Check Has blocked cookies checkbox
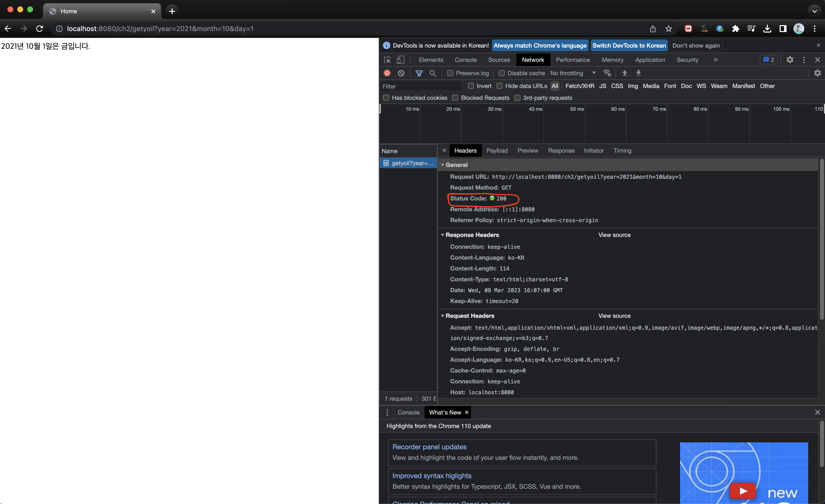This screenshot has width=825, height=504. tap(386, 98)
